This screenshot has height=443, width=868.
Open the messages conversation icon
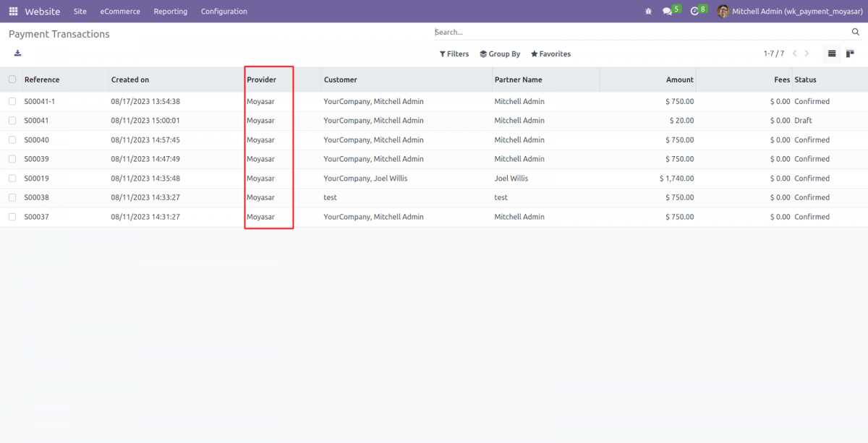click(667, 12)
